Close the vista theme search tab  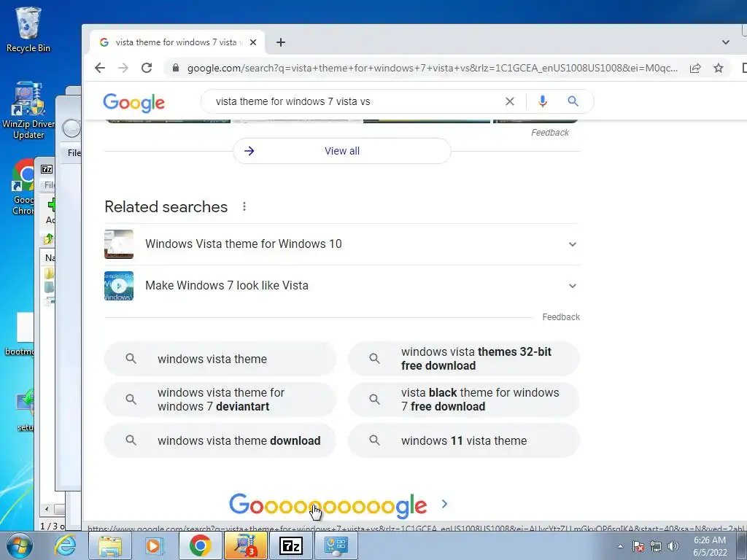tap(253, 42)
